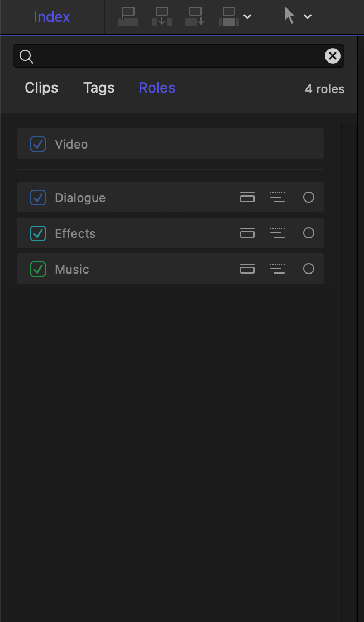Show audio lanes for the Music role
The width and height of the screenshot is (364, 622).
click(x=247, y=269)
